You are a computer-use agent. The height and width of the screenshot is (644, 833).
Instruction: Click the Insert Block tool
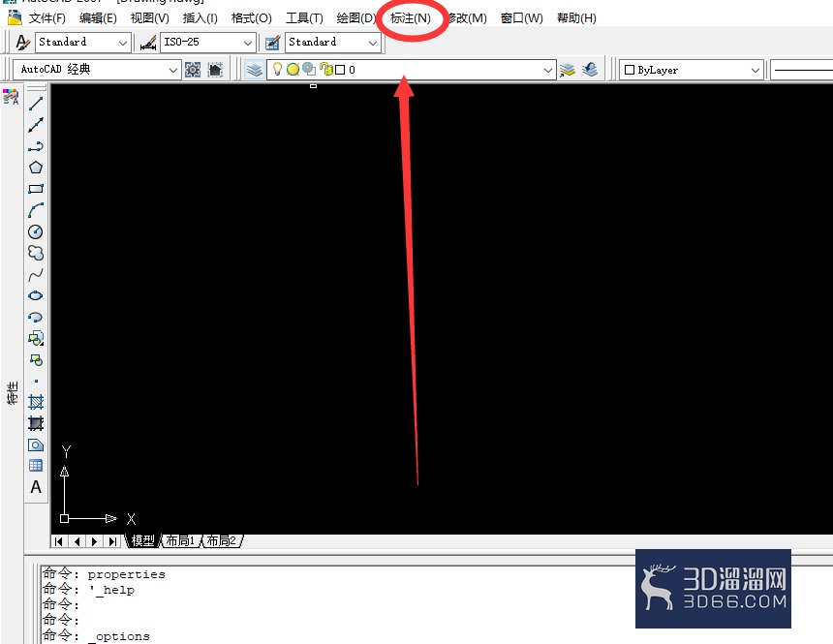pyautogui.click(x=36, y=339)
